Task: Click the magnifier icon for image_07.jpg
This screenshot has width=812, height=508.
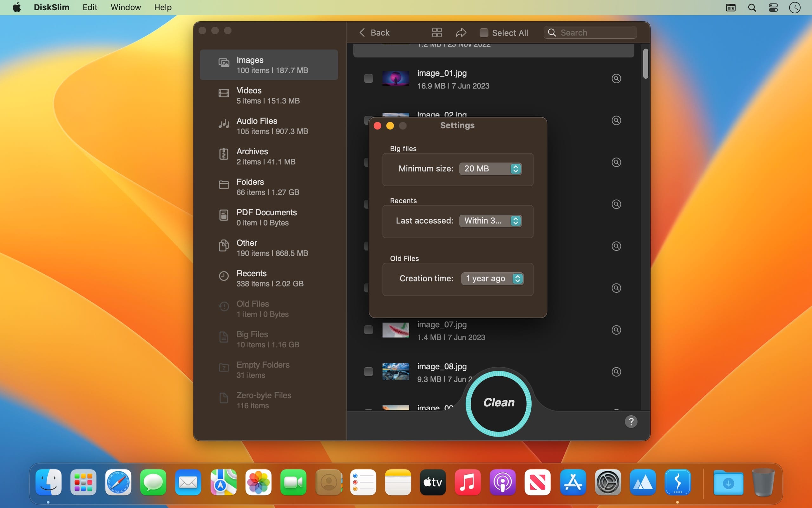Action: (616, 330)
